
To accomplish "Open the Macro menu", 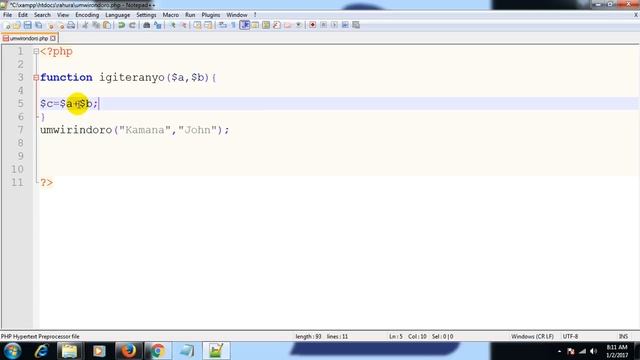I will 171,15.
